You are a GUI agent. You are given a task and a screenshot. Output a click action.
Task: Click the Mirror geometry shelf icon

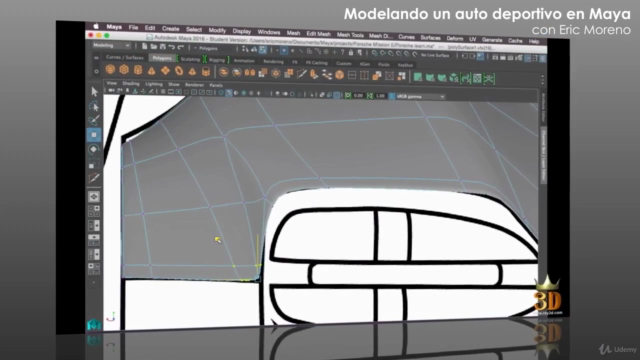point(250,73)
